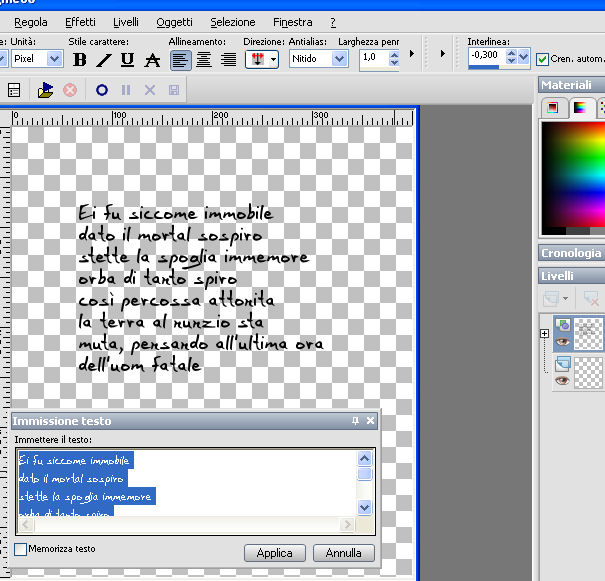Viewport: 605px width, 581px height.
Task: Toggle bold text formatting
Action: [x=80, y=60]
